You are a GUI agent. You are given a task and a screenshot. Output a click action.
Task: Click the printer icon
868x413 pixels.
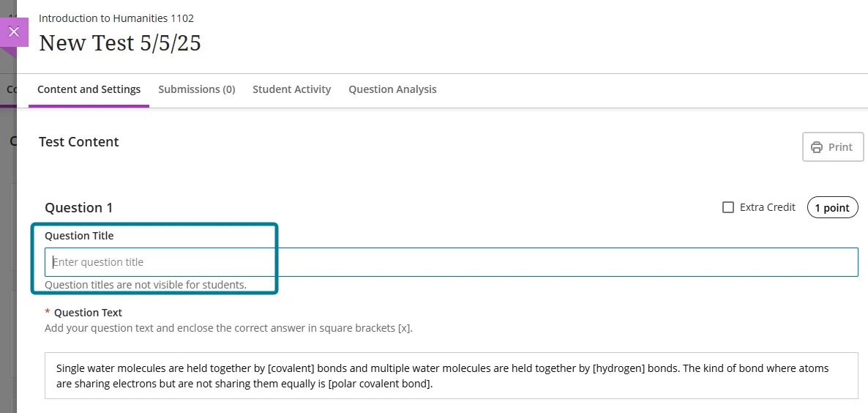click(817, 147)
